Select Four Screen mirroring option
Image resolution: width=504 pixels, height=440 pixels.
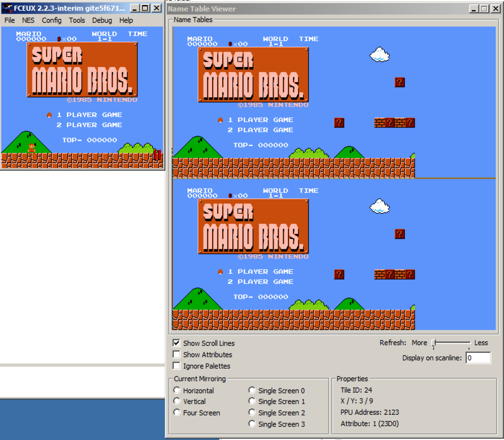(x=177, y=412)
